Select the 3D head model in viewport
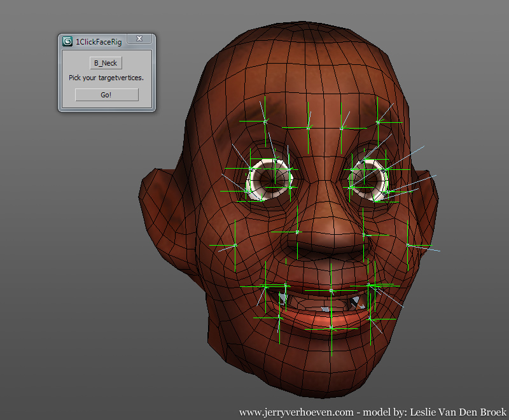Image resolution: width=509 pixels, height=420 pixels. [x=289, y=209]
